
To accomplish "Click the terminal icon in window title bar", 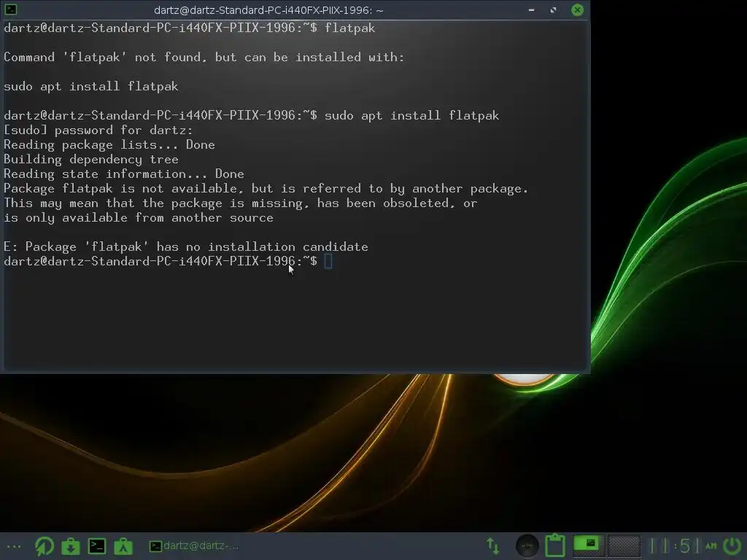I will click(10, 9).
